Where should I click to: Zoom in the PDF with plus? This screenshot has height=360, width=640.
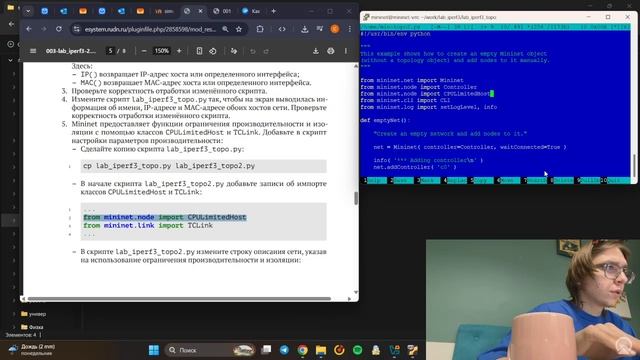179,51
